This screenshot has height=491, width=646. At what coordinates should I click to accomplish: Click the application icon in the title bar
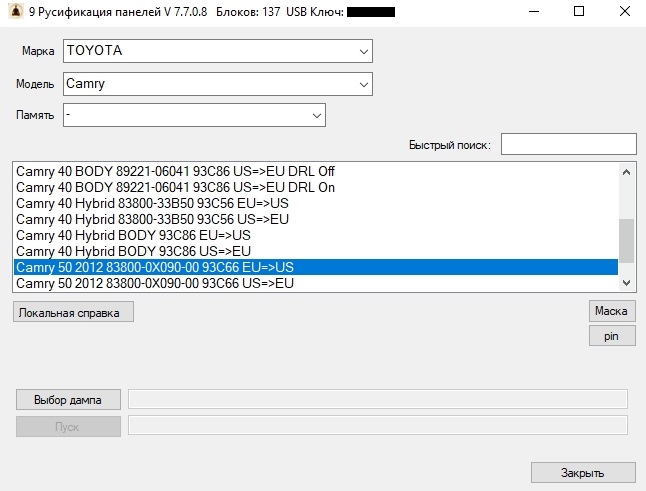click(16, 11)
